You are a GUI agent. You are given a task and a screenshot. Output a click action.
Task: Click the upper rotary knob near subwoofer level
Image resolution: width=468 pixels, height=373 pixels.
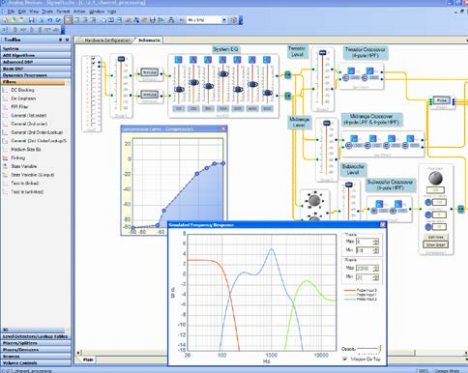coord(314,200)
